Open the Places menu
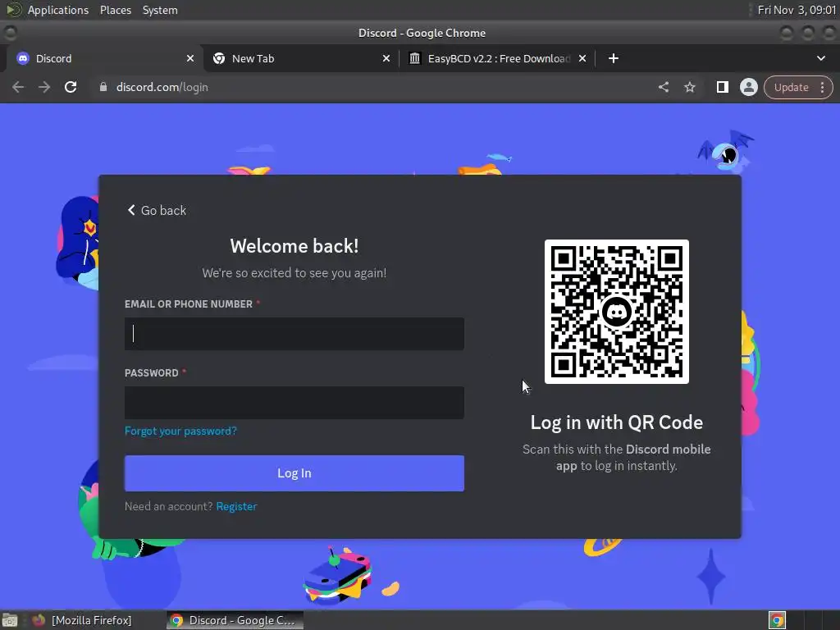This screenshot has height=630, width=840. (x=115, y=10)
